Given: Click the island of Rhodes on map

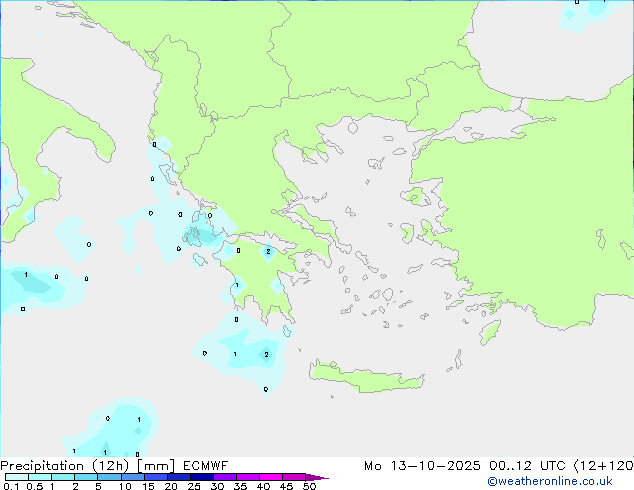Looking at the screenshot, I should point(490,332).
